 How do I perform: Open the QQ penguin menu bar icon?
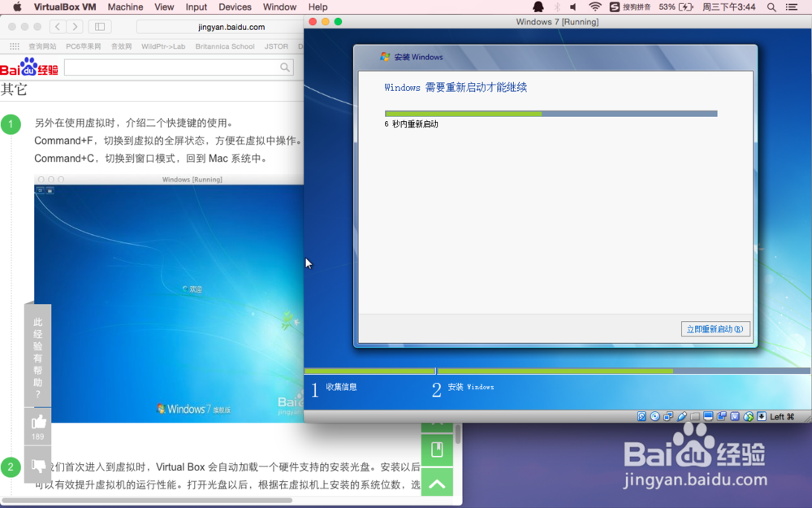[x=538, y=7]
